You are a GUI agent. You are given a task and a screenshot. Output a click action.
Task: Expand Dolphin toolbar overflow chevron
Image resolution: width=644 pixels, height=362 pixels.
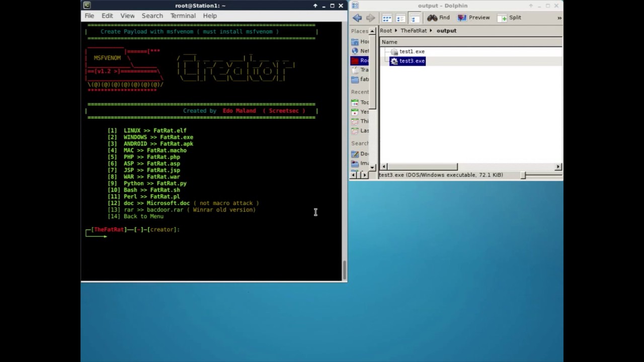[x=559, y=18]
